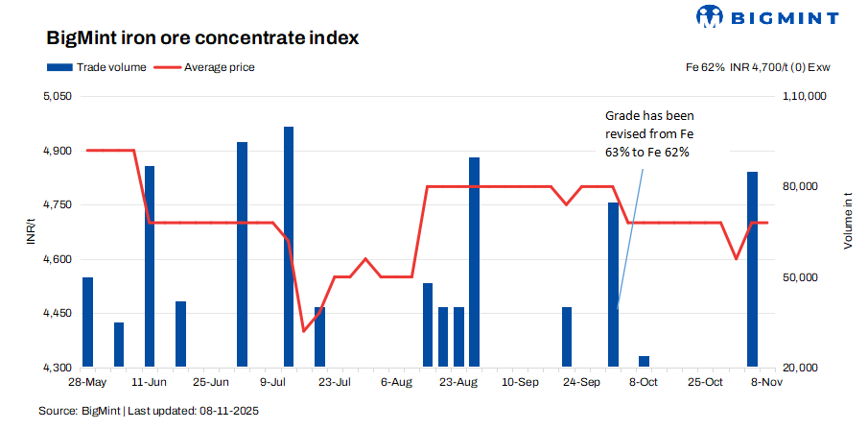Select the tallest volume bar near 9-Jul
Image resolution: width=868 pixels, height=429 pixels.
(289, 246)
